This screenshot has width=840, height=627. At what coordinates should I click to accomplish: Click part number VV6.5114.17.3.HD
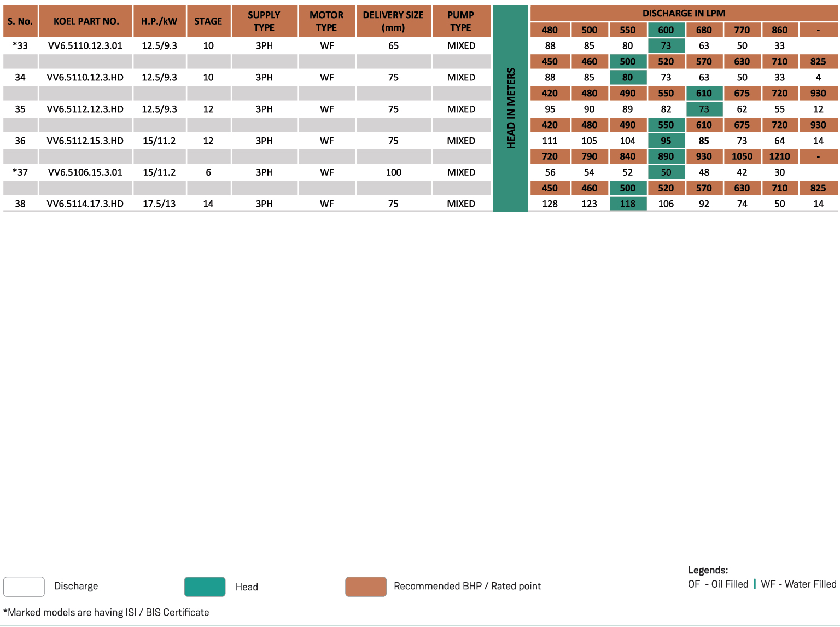(85, 204)
